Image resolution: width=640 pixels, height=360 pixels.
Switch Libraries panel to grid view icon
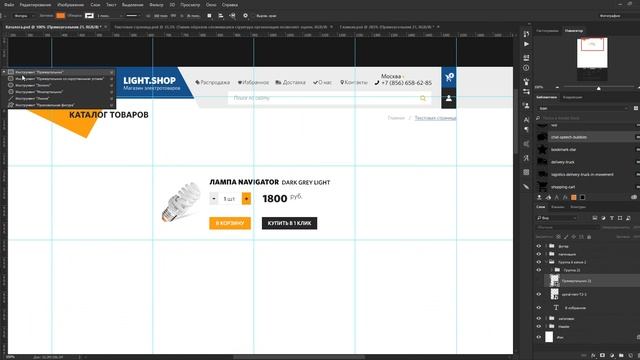[636, 108]
